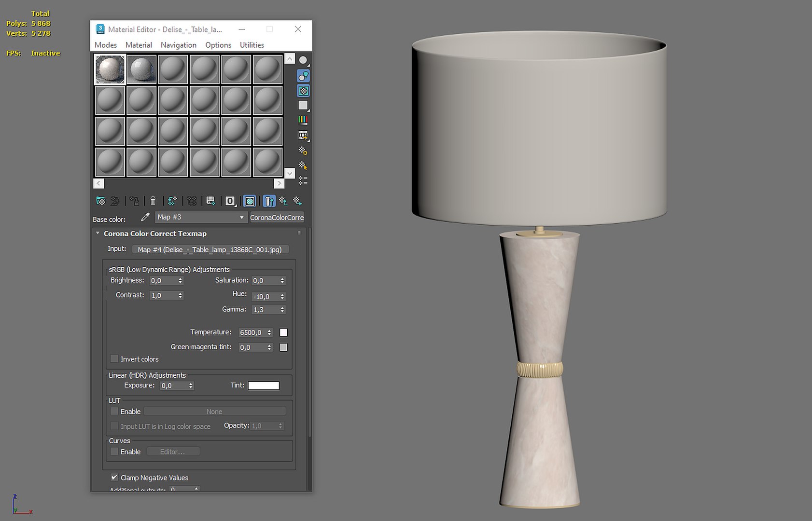Image resolution: width=812 pixels, height=521 pixels.
Task: Click the CoronaColorCorrect map type button
Action: point(277,218)
